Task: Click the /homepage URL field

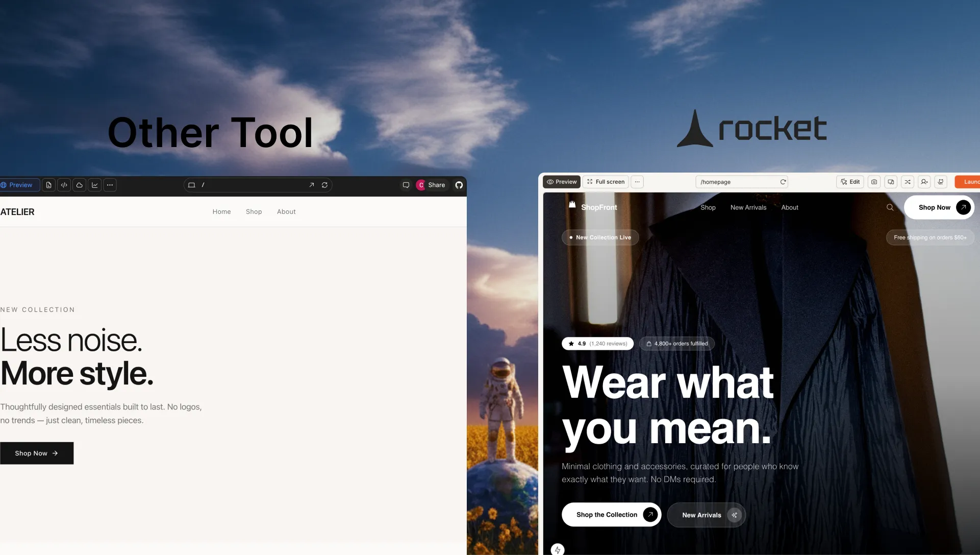Action: 741,182
